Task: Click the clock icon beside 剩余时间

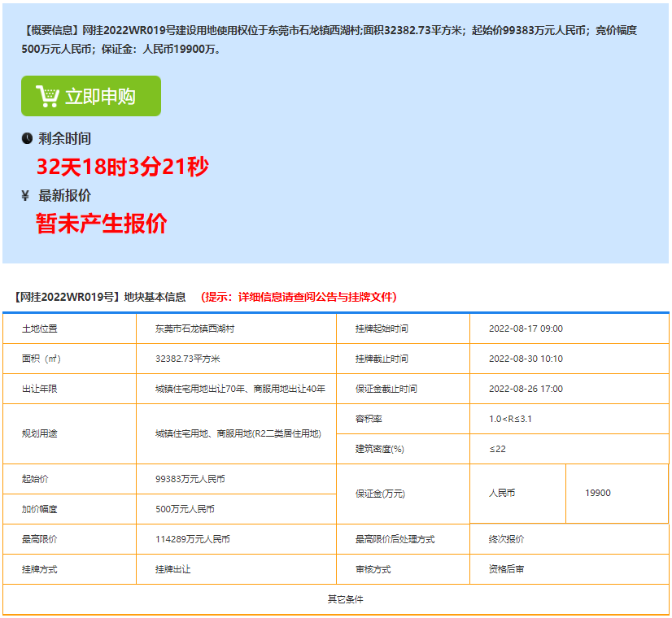Action: [27, 138]
